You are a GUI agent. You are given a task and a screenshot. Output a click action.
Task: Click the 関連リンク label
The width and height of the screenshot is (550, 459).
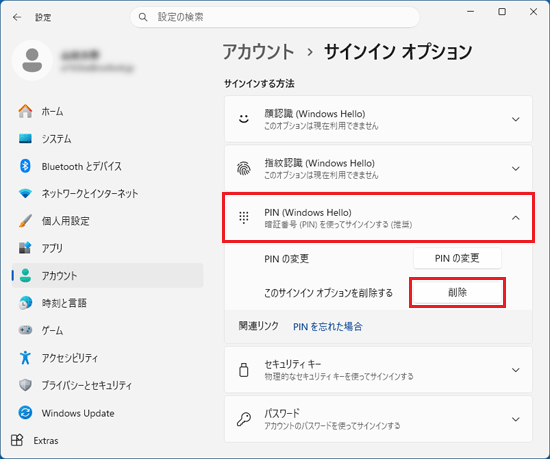(259, 326)
